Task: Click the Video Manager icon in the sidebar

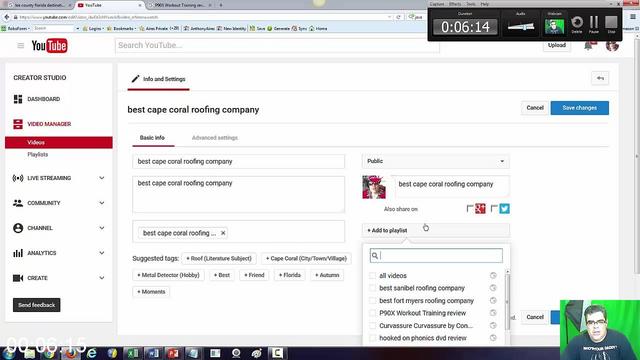Action: point(18,124)
